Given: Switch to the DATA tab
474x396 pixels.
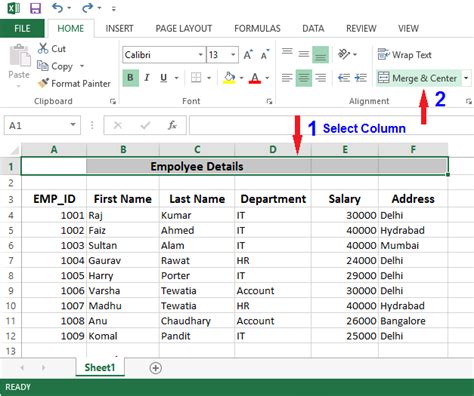Looking at the screenshot, I should [x=313, y=29].
